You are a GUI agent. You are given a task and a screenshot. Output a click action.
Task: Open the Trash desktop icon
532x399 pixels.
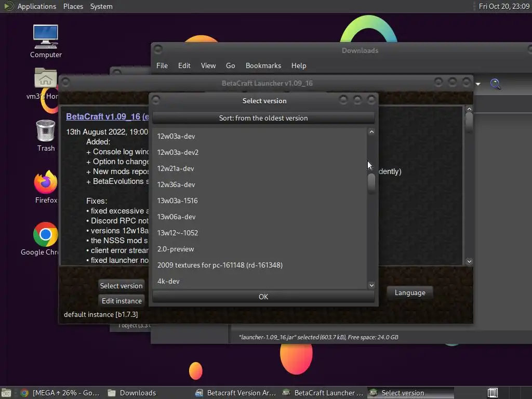[46, 136]
